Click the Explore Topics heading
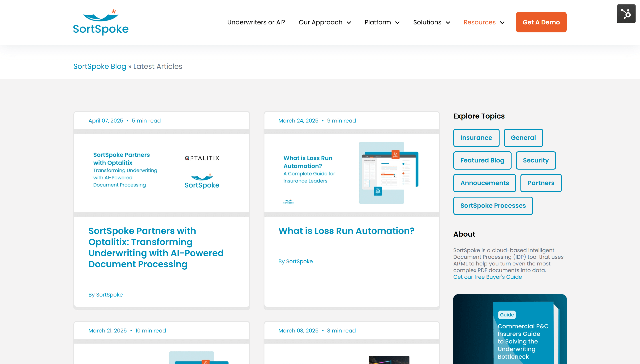This screenshot has height=364, width=640. 479,116
